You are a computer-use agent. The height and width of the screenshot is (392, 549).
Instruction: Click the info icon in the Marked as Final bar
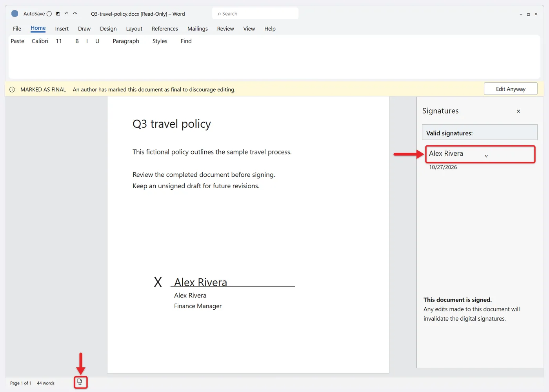tap(12, 90)
